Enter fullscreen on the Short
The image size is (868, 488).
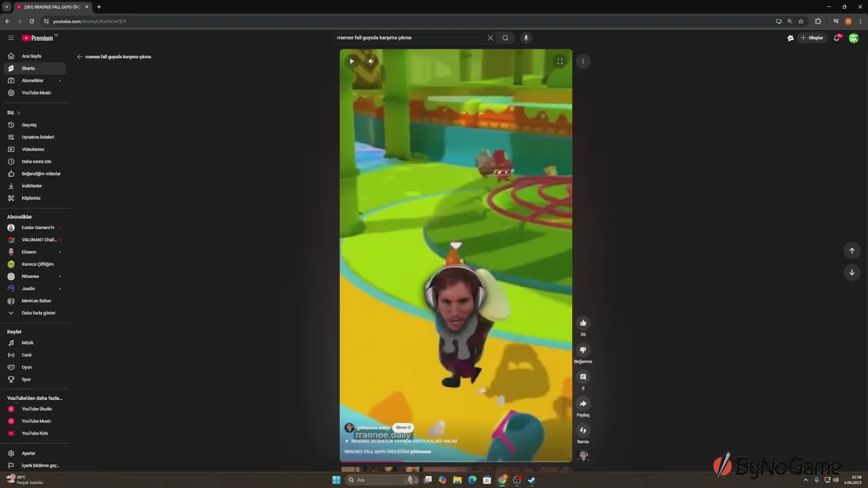point(560,61)
